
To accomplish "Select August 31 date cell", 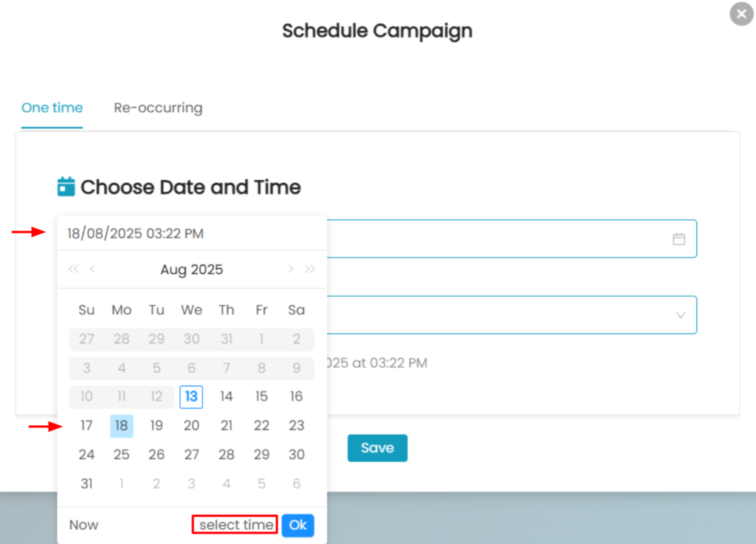I will tap(86, 483).
